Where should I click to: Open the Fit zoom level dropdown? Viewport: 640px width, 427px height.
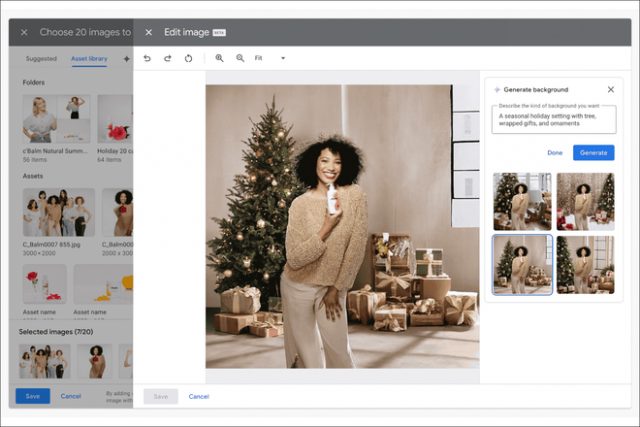point(270,58)
